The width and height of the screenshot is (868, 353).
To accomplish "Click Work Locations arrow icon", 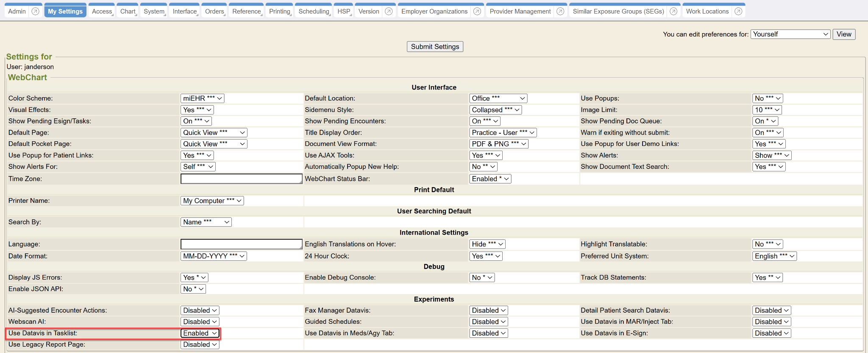I will point(738,11).
